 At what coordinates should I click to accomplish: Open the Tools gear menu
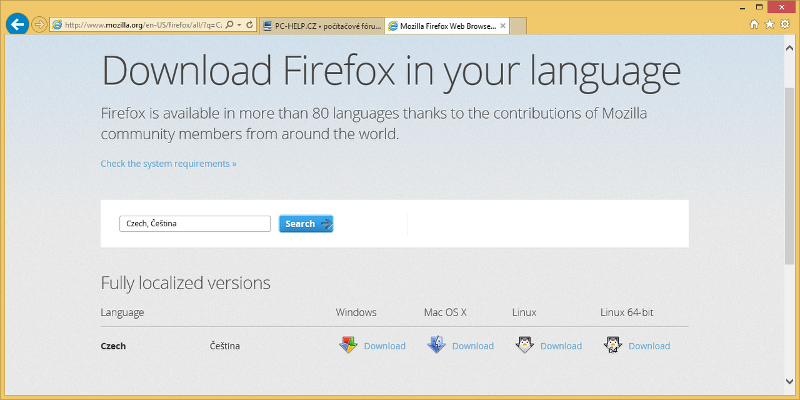785,24
